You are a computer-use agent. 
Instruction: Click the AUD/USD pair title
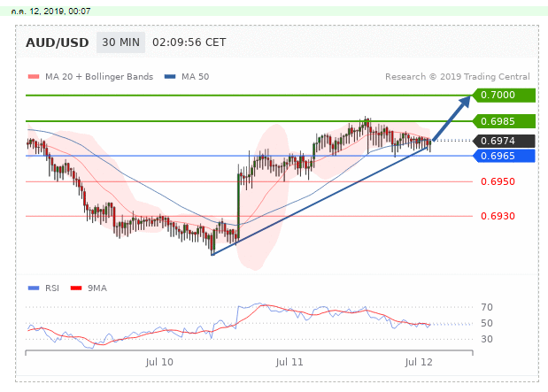click(58, 42)
